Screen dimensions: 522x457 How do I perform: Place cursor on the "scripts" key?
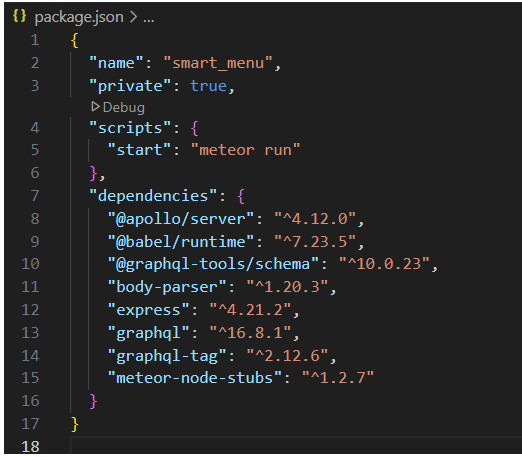click(130, 128)
